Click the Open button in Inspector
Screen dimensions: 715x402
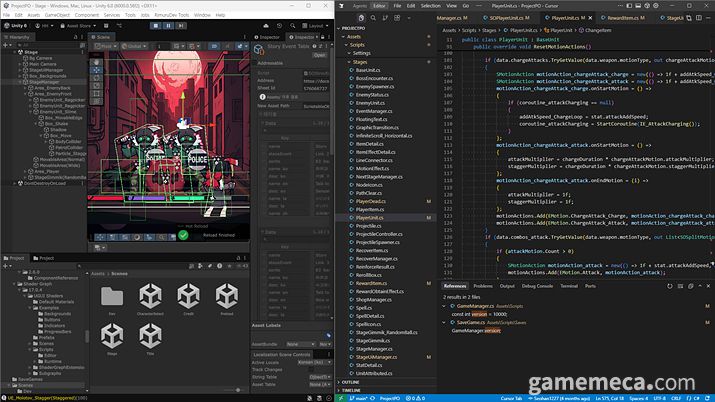click(x=319, y=55)
